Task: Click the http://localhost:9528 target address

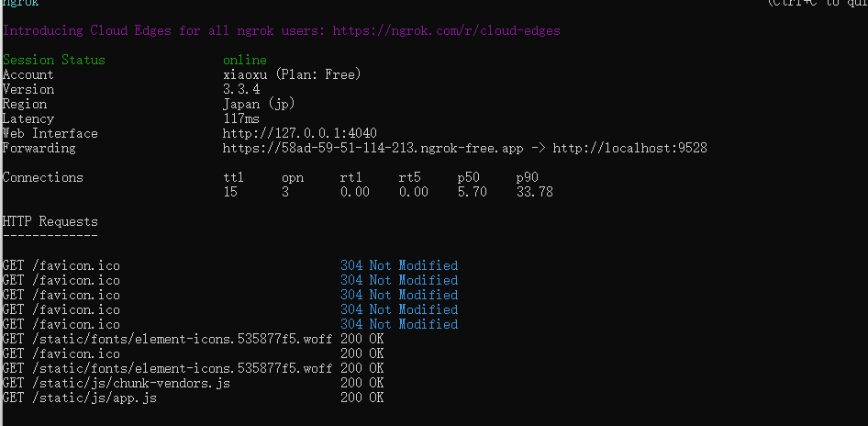Action: 629,148
